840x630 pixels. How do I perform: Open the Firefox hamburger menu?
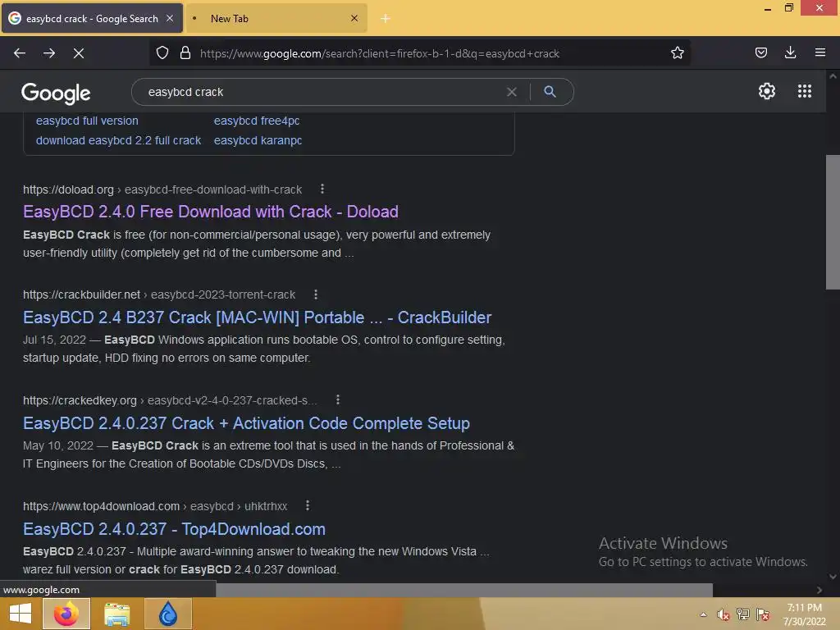[x=820, y=52]
